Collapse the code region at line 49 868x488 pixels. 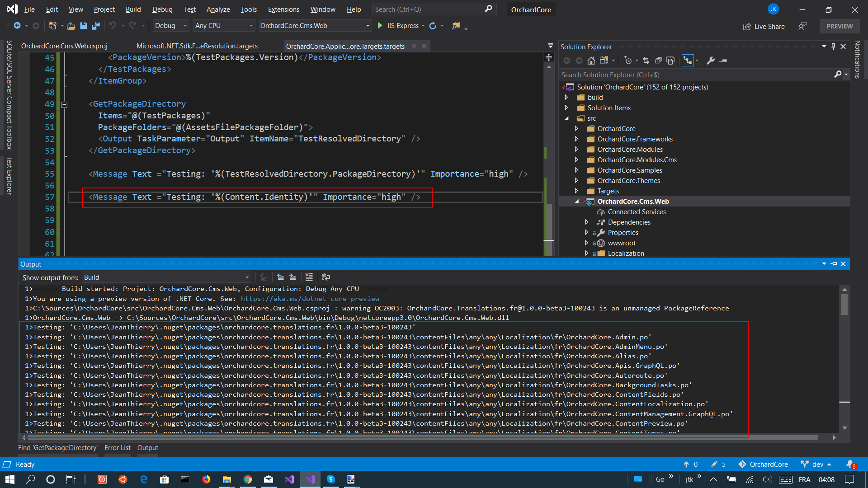tap(65, 104)
